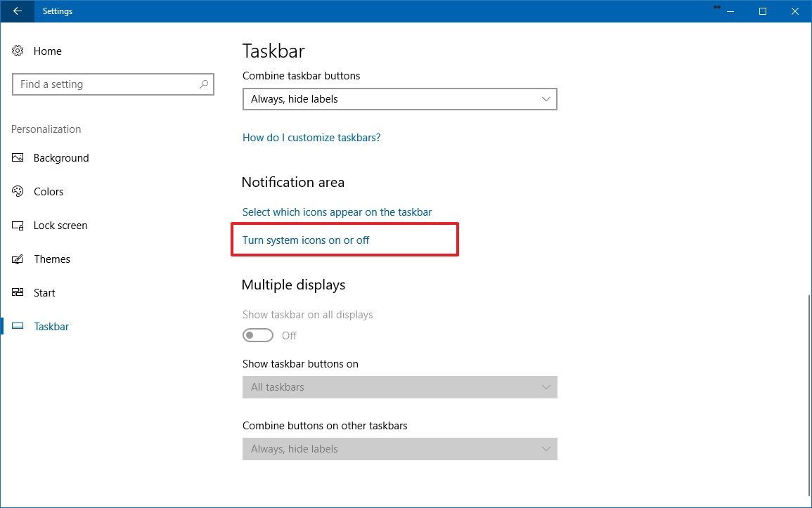Click the Find a setting search box
This screenshot has height=508, width=812.
(x=112, y=84)
